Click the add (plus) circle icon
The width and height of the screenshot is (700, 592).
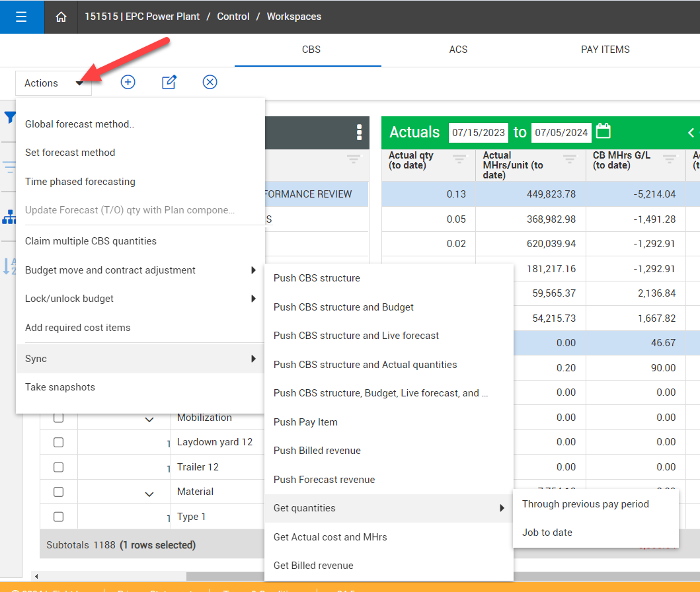pyautogui.click(x=128, y=82)
